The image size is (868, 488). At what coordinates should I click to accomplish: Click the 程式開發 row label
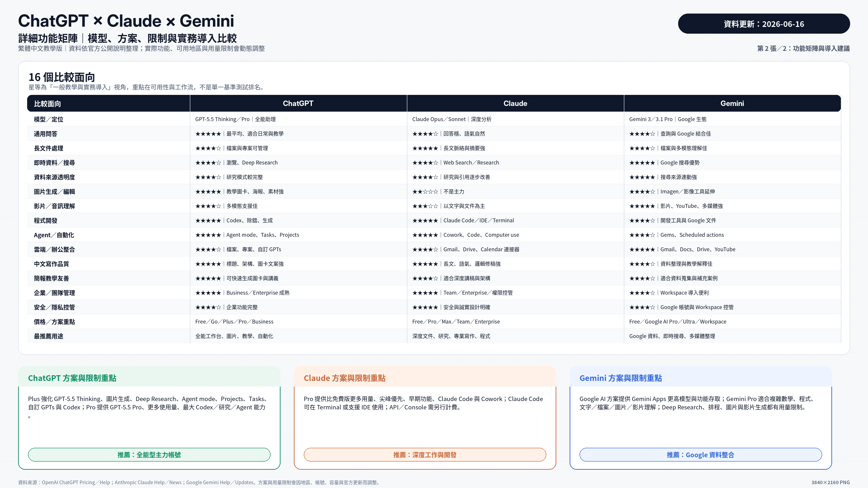click(45, 221)
